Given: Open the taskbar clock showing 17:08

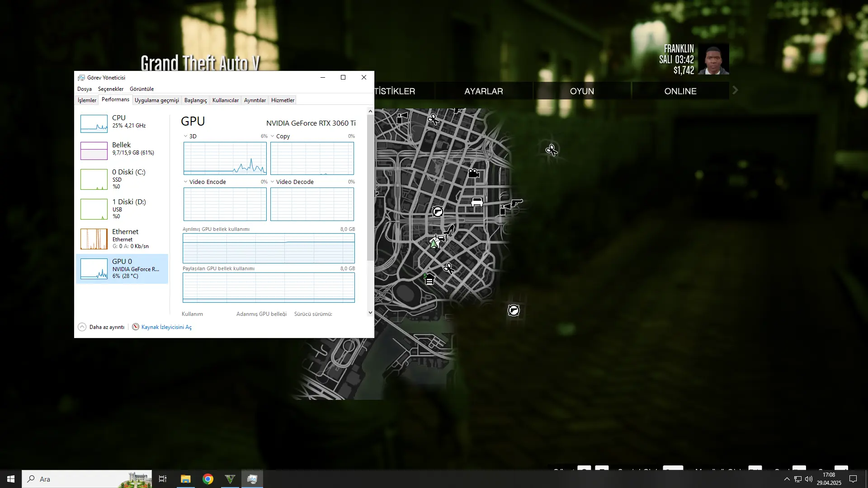Looking at the screenshot, I should click(x=829, y=479).
